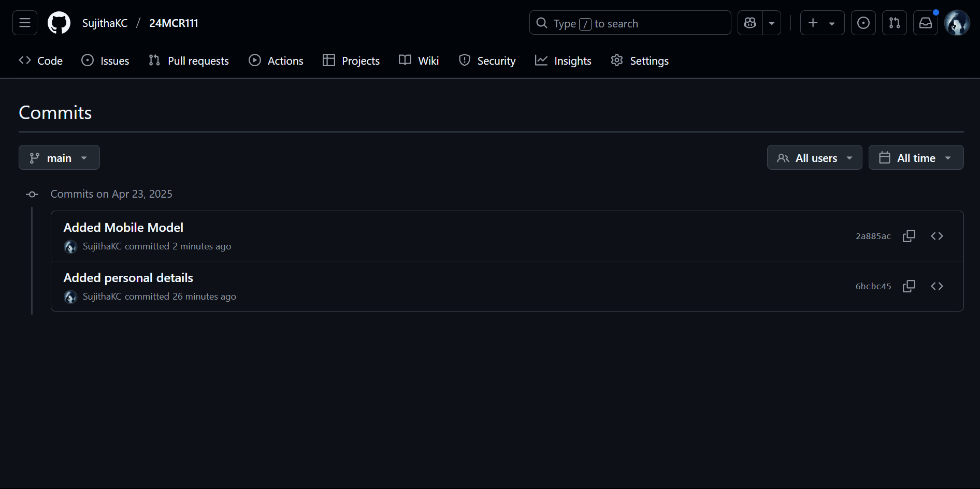The image size is (980, 489).
Task: Expand the Copilot dropdown arrow
Action: (772, 23)
